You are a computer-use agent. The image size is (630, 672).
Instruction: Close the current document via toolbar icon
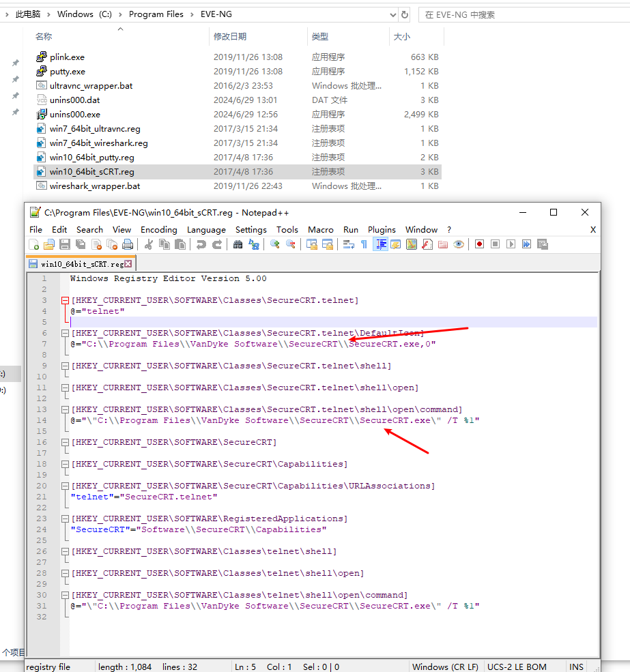point(96,244)
